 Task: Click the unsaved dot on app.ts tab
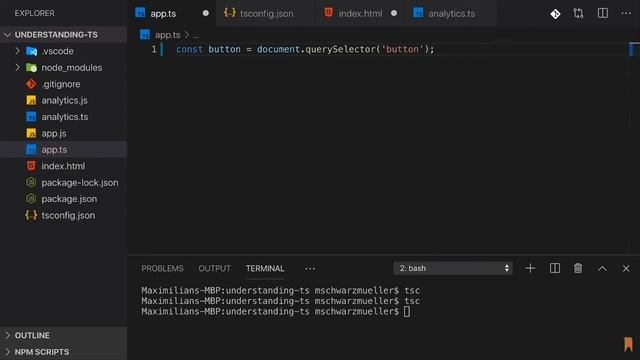point(206,13)
